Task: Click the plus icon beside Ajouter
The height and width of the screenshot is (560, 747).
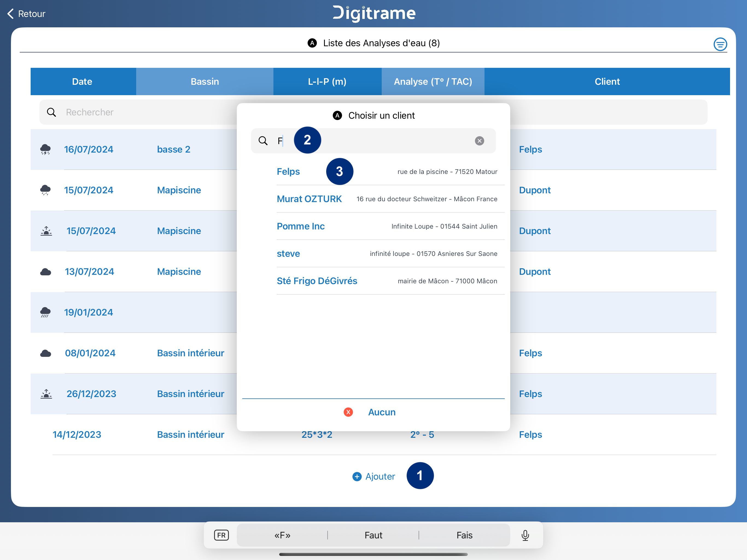Action: click(x=357, y=476)
